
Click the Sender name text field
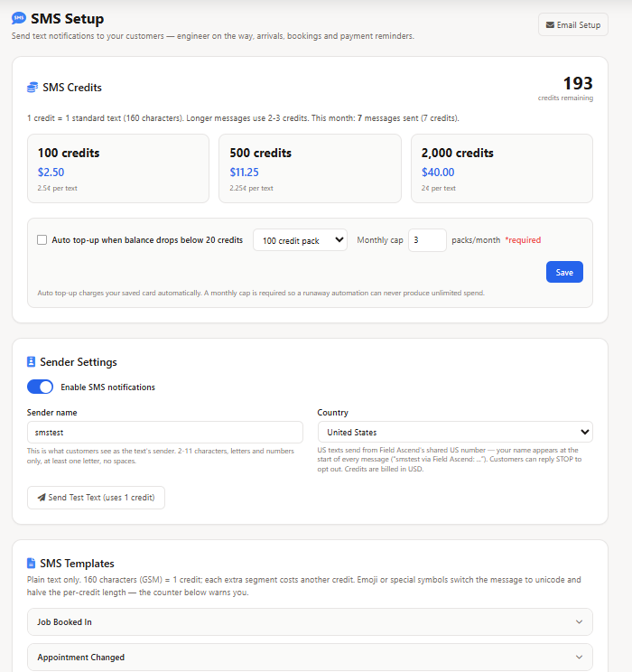(165, 432)
